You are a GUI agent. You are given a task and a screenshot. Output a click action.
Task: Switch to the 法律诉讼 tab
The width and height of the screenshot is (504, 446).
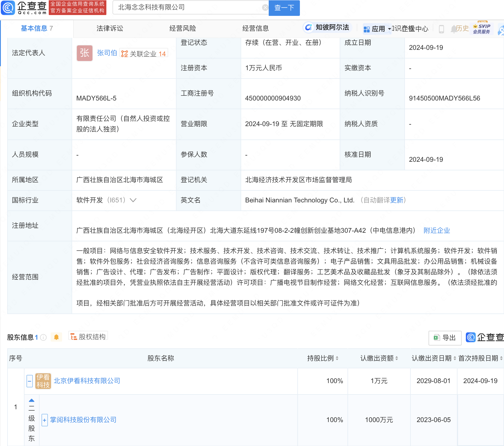[110, 28]
